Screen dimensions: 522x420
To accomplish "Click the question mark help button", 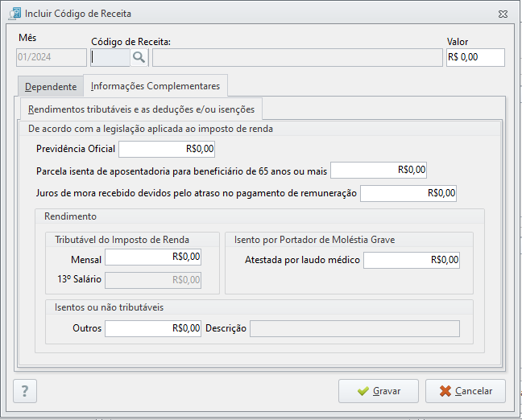I will pos(25,391).
